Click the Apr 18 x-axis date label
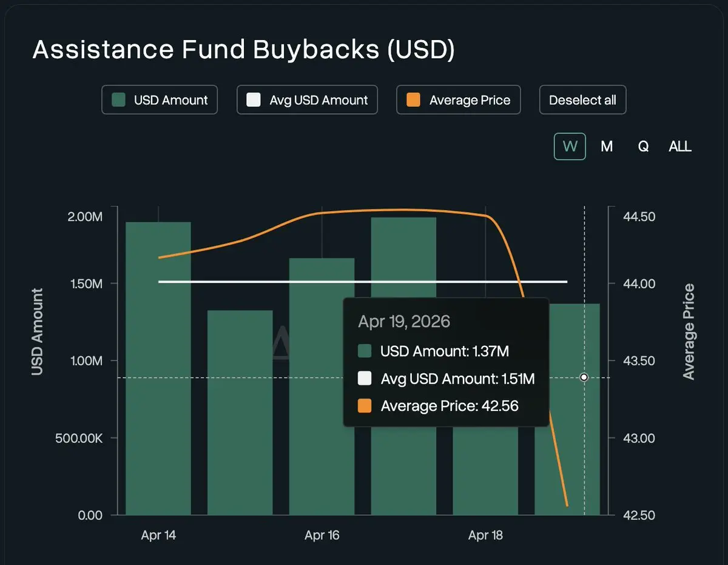The height and width of the screenshot is (565, 728). pos(485,535)
